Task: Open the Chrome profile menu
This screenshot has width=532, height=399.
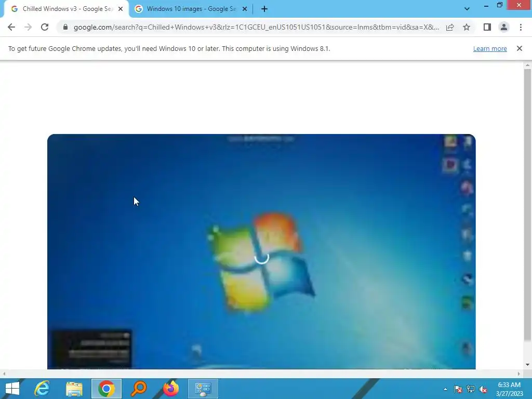Action: pos(504,27)
